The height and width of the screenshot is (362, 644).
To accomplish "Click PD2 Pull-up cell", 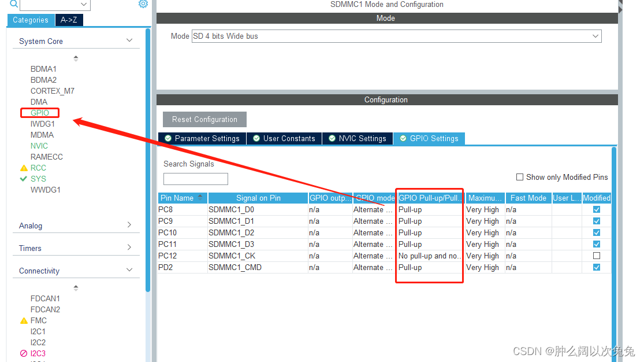I will tap(430, 267).
